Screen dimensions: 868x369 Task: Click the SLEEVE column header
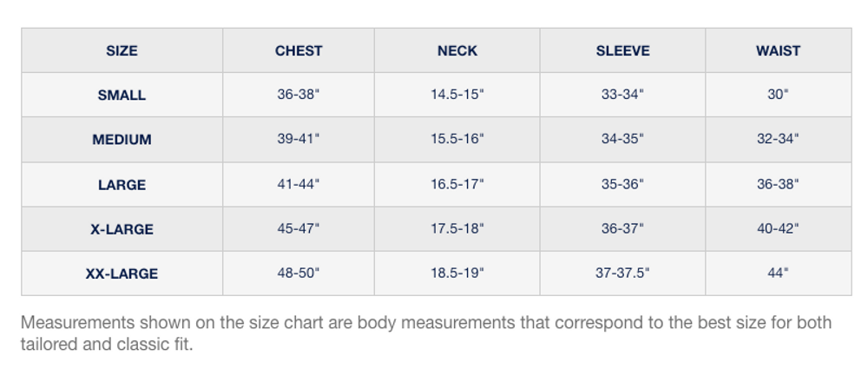(622, 50)
